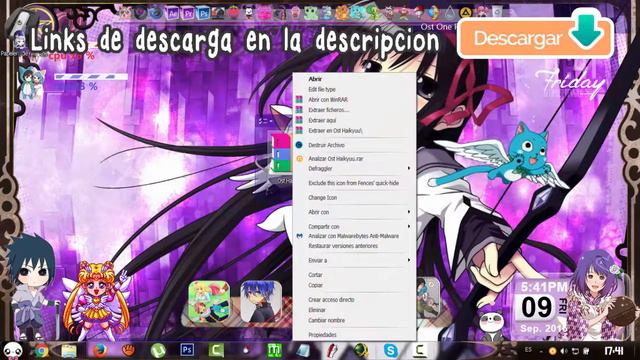
Task: Choose 'Analizar Ost Haikyuu.rar' option
Action: (354, 158)
